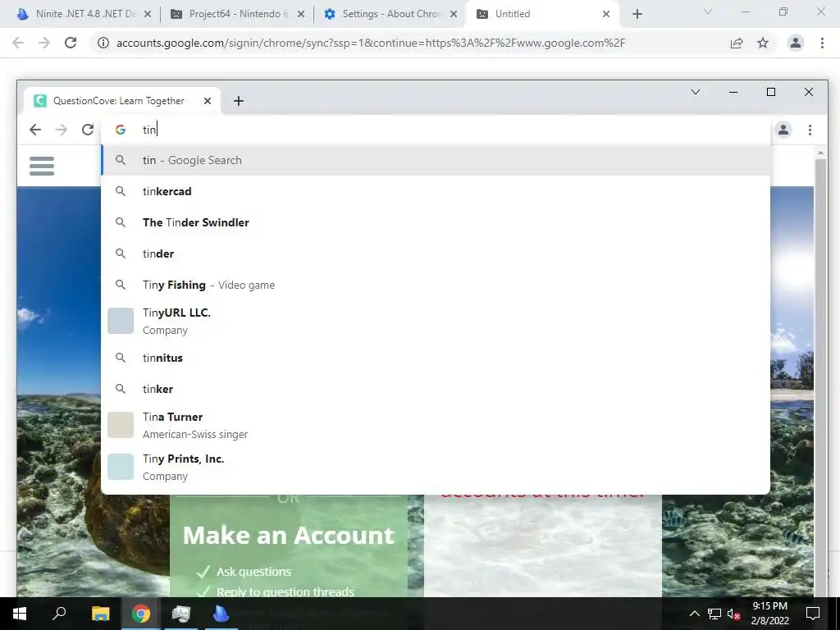Viewport: 840px width, 630px height.
Task: Open the Windows Start menu
Action: click(x=20, y=614)
